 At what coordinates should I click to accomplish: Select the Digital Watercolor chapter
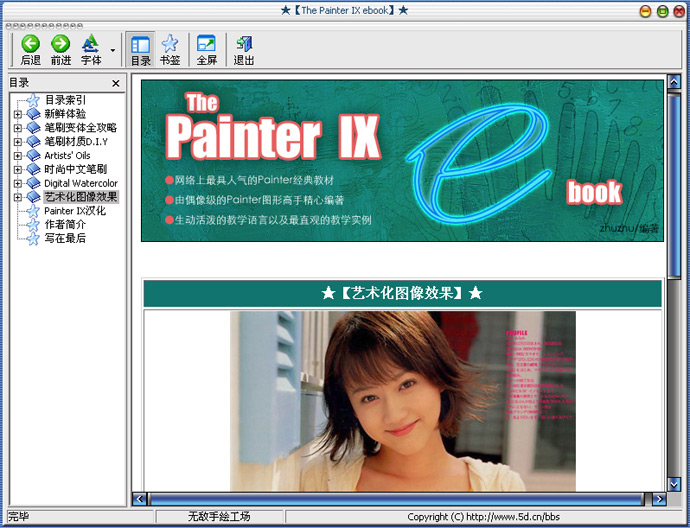[81, 183]
